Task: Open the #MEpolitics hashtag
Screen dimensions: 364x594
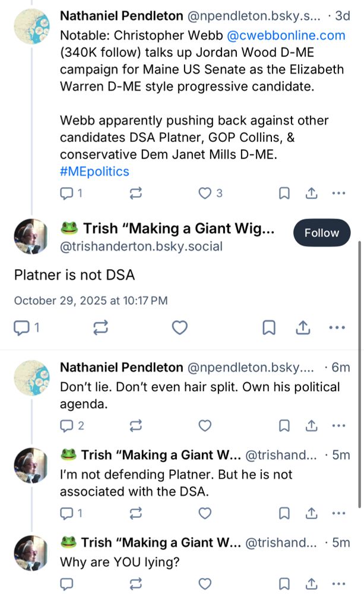Action: click(x=94, y=171)
